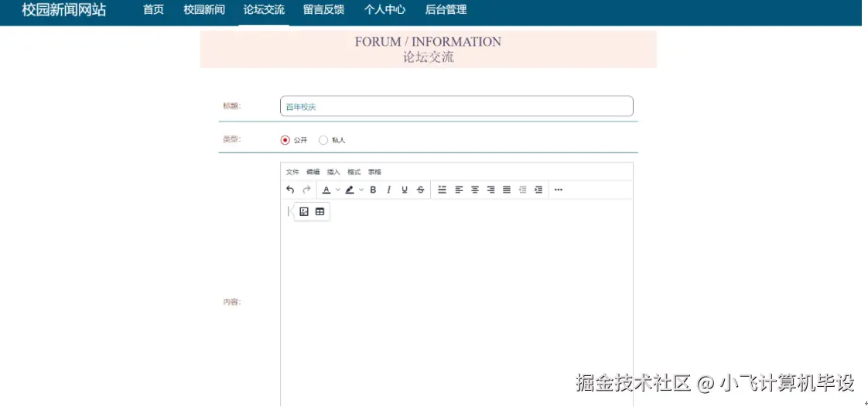The height and width of the screenshot is (407, 868).
Task: Click the 类型: field label
Action: pyautogui.click(x=232, y=139)
